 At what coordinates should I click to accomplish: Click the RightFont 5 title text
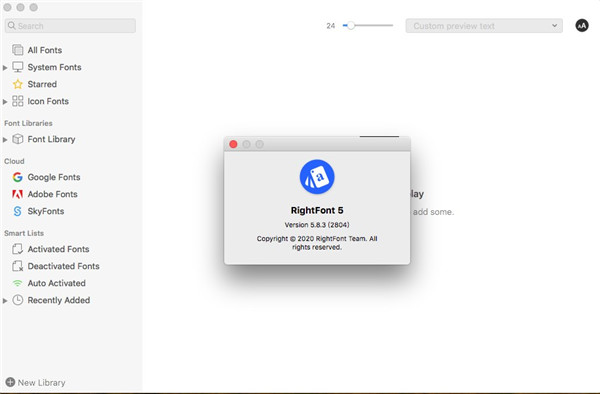coord(317,210)
